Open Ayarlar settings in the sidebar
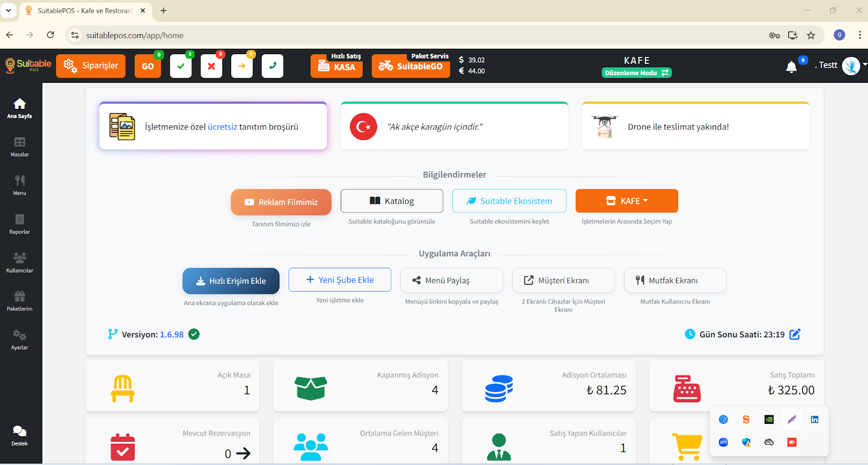This screenshot has width=868, height=465. (20, 340)
